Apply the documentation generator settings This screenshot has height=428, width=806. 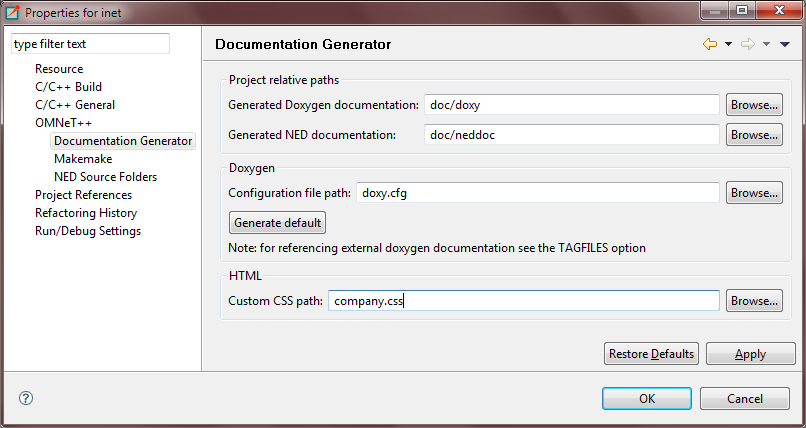[x=750, y=354]
